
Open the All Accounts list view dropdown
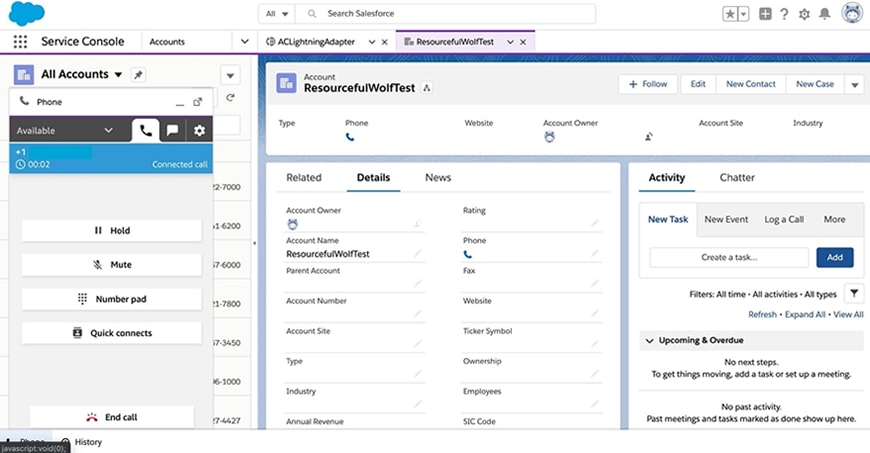(118, 74)
